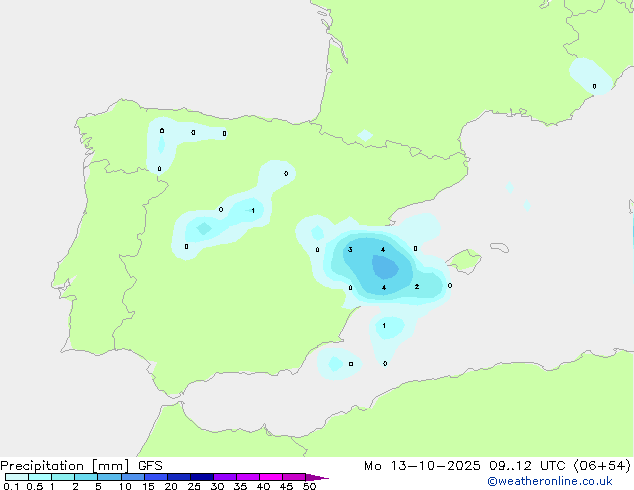Pick the 15–20 mm legend color swatch
The height and width of the screenshot is (490, 634).
click(155, 477)
